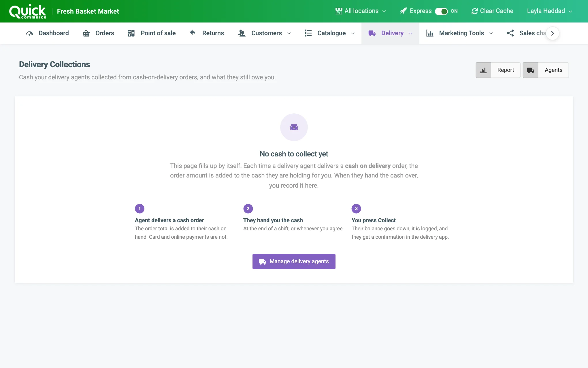Open the Layla Haddad user menu
Viewport: 588px width, 368px height.
pos(550,11)
